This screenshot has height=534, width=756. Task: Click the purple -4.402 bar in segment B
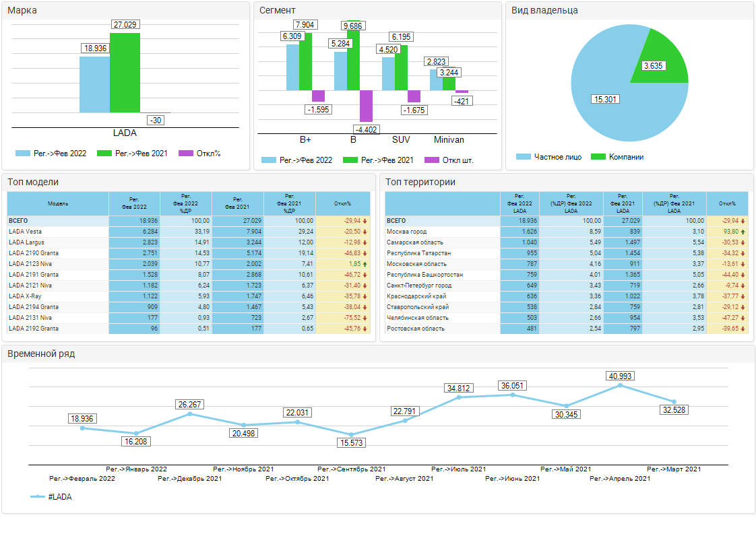[366, 106]
